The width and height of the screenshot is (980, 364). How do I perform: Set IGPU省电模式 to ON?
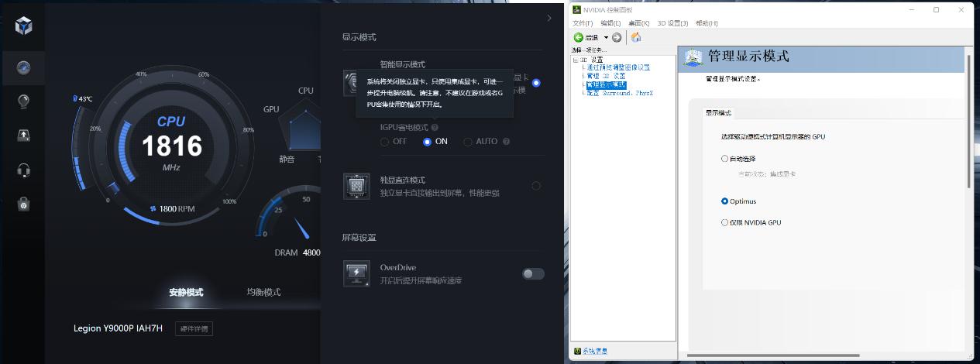[427, 142]
